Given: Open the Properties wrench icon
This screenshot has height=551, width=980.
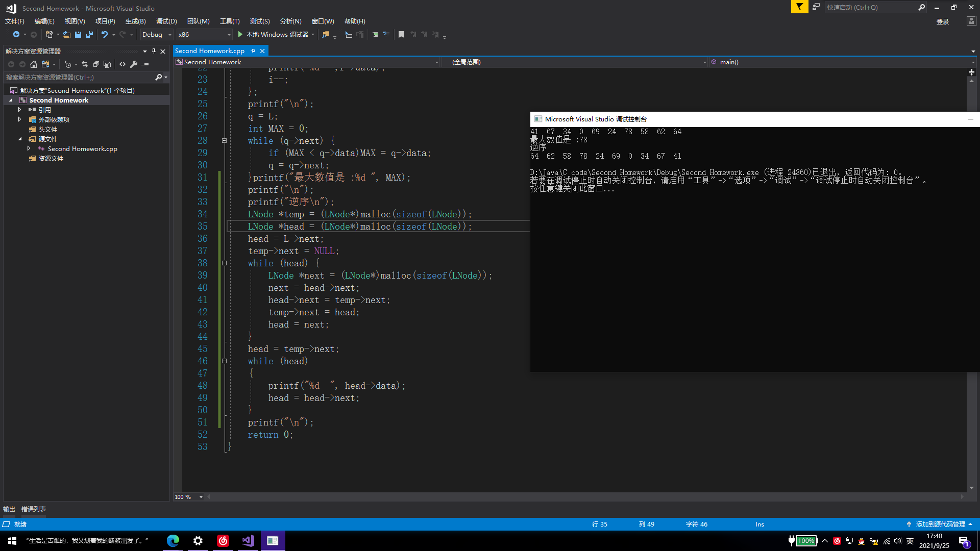Looking at the screenshot, I should click(134, 64).
